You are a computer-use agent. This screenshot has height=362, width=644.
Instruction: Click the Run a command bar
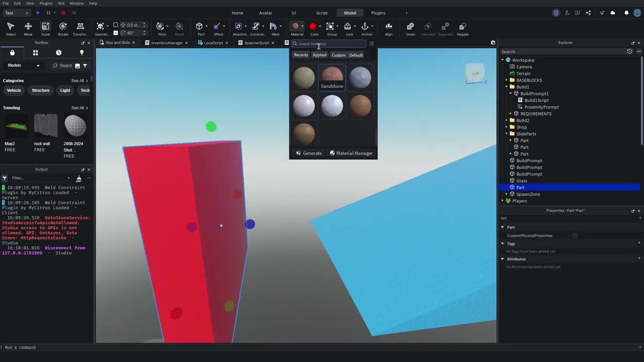click(x=322, y=347)
